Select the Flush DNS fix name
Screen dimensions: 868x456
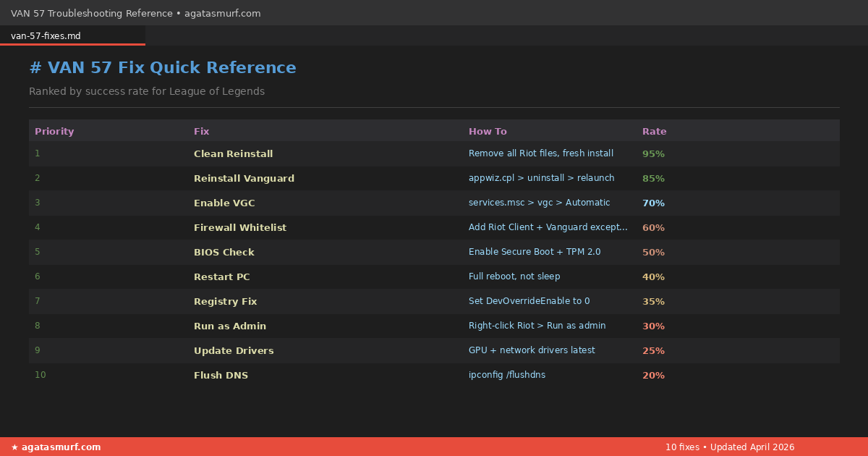[221, 376]
